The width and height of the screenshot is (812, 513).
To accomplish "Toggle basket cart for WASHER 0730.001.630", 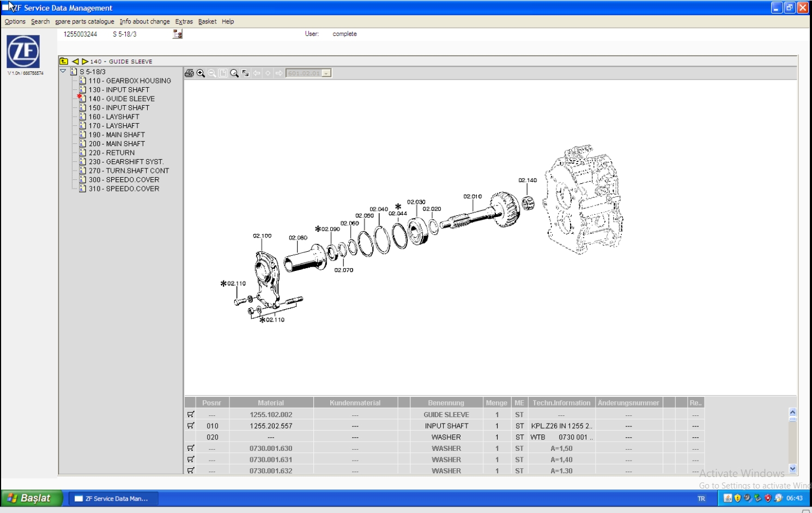I will point(190,448).
